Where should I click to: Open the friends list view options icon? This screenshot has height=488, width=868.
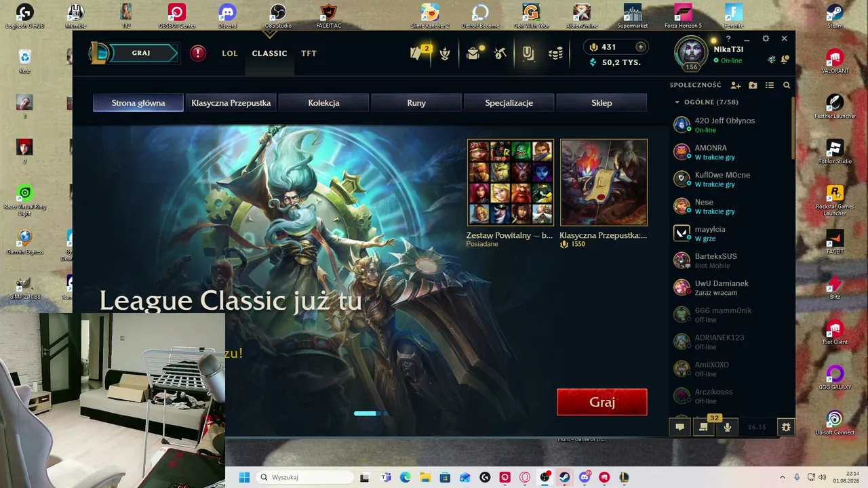point(770,85)
